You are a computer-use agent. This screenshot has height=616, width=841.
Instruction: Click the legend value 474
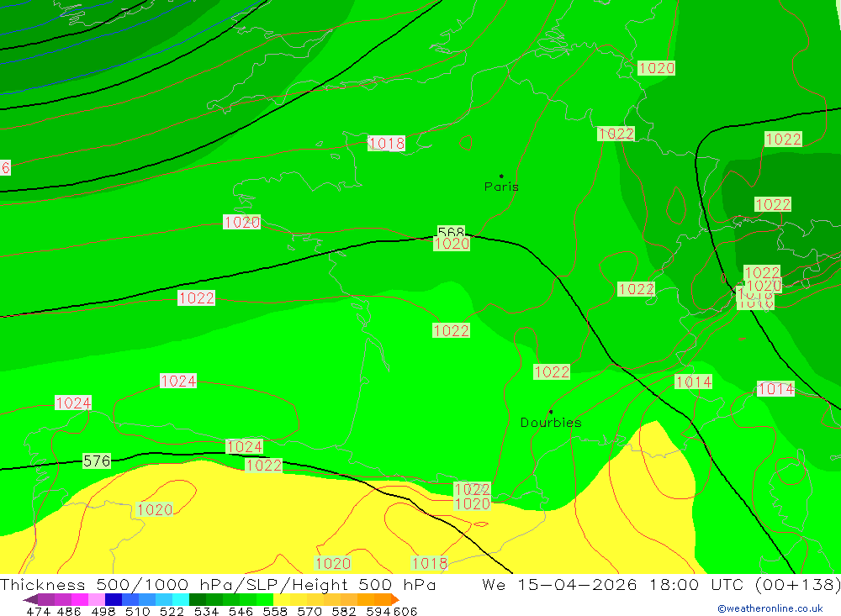pyautogui.click(x=38, y=611)
